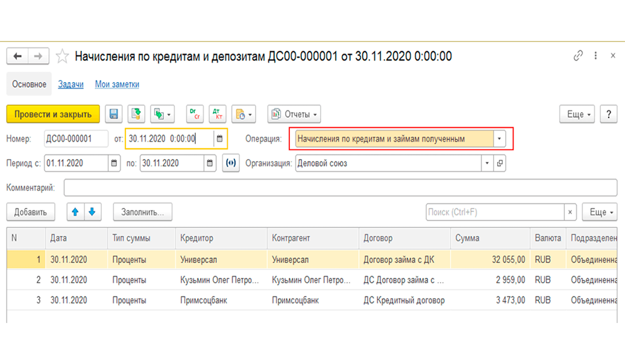Copy link to document via chain icon
625x364 pixels.
(x=578, y=56)
